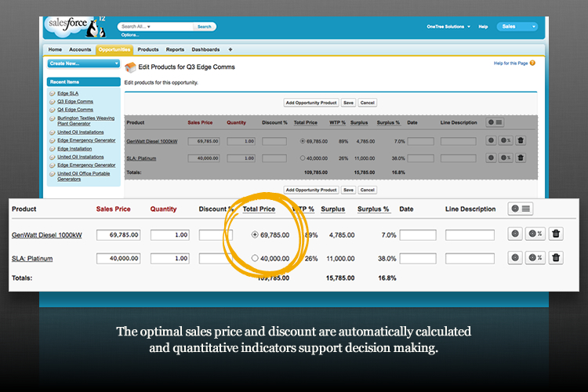Select the 69,785.00 radio button in small table
Viewport: 588px width, 392px height.
(303, 141)
